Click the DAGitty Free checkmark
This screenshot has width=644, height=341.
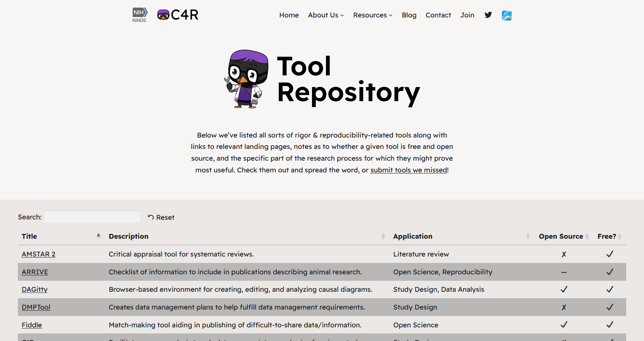click(x=610, y=289)
